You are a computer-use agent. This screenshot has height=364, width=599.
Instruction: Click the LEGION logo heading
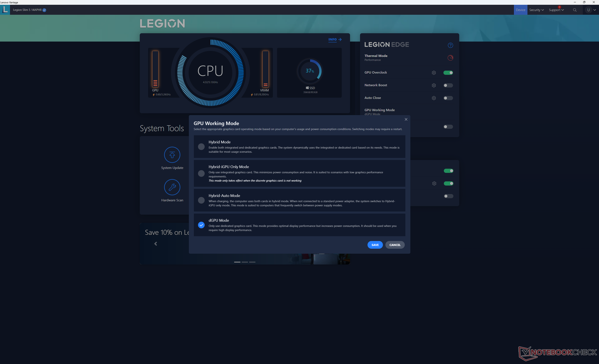[162, 23]
